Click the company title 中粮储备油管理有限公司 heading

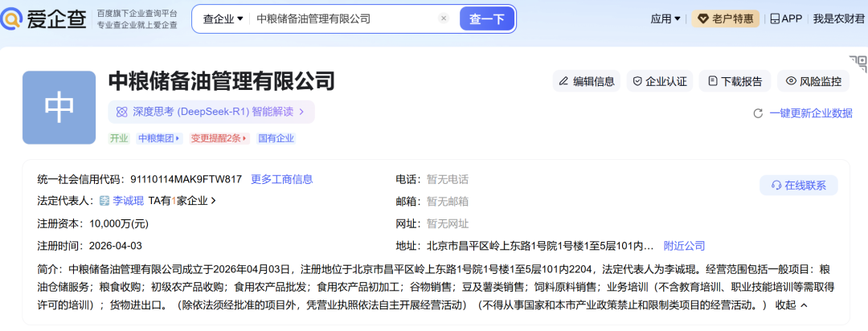pyautogui.click(x=222, y=81)
